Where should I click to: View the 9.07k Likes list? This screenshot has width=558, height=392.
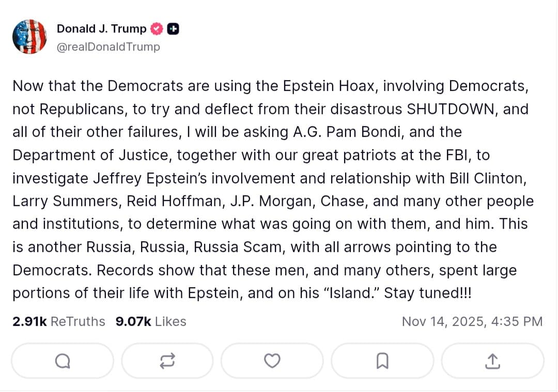[150, 321]
